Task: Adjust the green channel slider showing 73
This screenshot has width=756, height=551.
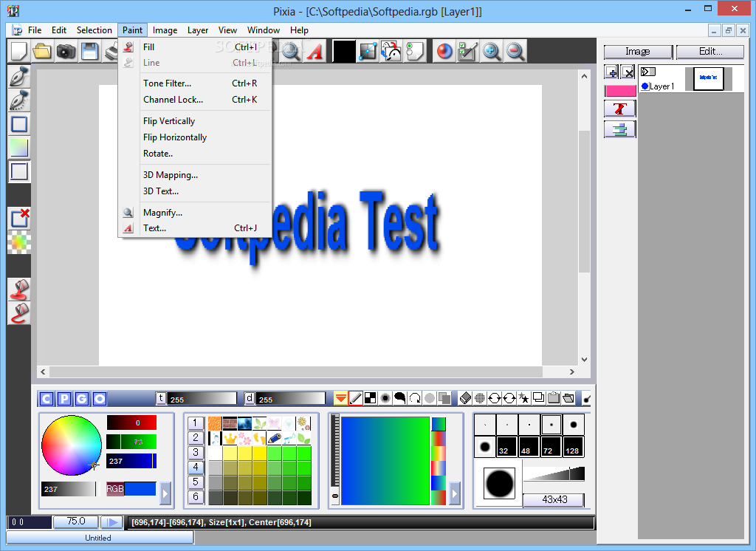Action: coord(131,442)
